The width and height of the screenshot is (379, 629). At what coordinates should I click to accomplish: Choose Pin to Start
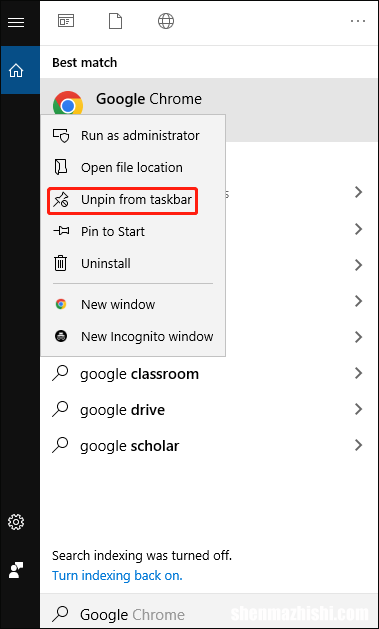[133, 231]
